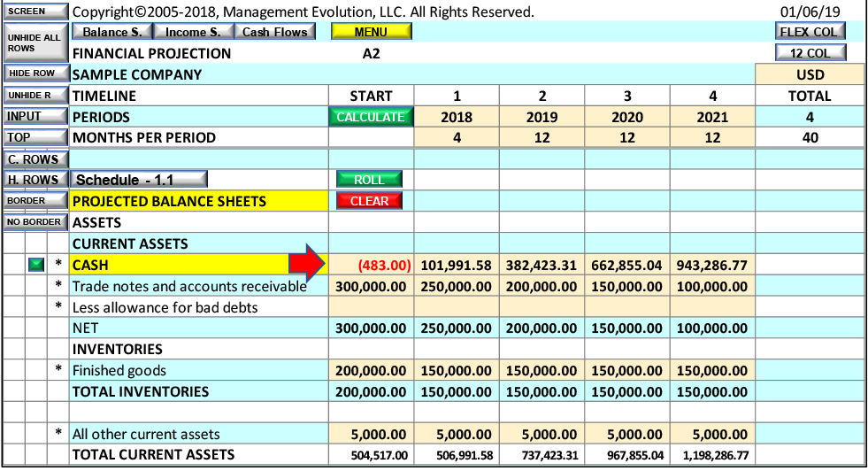The image size is (868, 471).
Task: Select the USD currency cell
Action: (810, 74)
